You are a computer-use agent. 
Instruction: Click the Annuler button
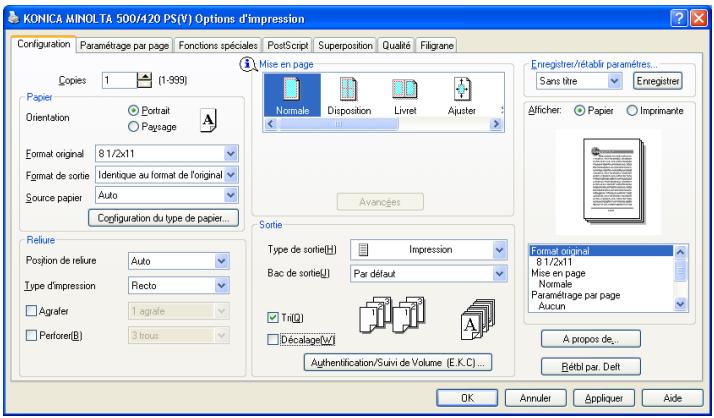pyautogui.click(x=536, y=398)
